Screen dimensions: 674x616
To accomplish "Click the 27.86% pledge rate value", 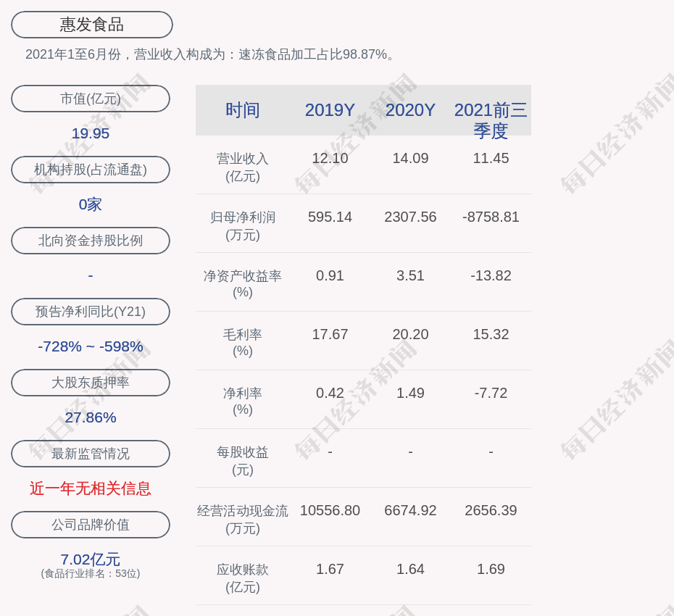I will click(91, 417).
